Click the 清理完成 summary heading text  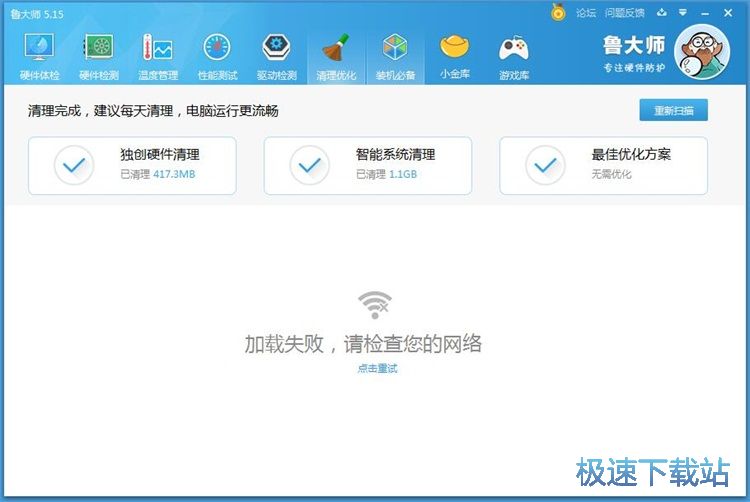153,111
